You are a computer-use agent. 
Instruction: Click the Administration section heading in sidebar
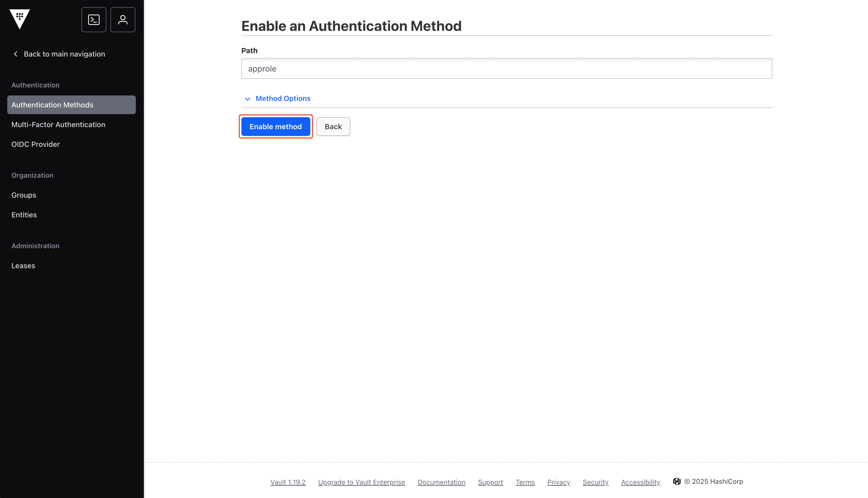click(x=35, y=246)
